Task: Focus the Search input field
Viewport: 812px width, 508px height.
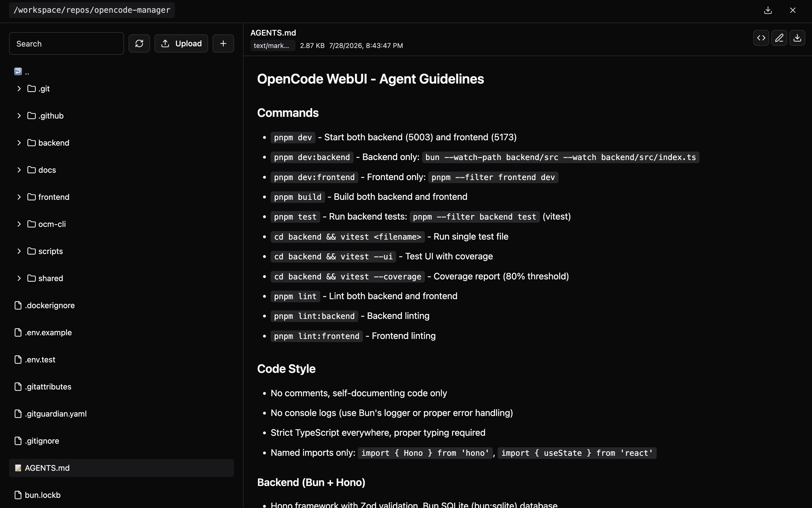Action: (x=67, y=43)
